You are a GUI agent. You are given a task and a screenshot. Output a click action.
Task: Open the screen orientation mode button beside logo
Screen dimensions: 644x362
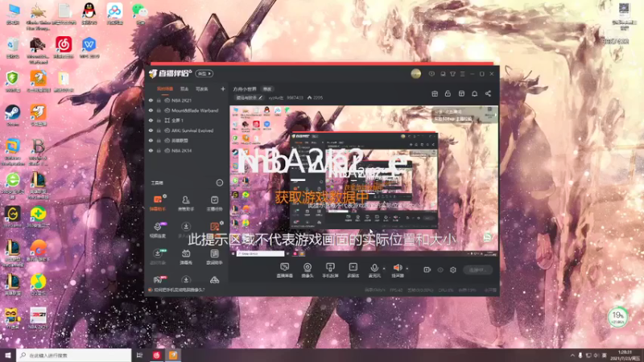click(x=204, y=73)
